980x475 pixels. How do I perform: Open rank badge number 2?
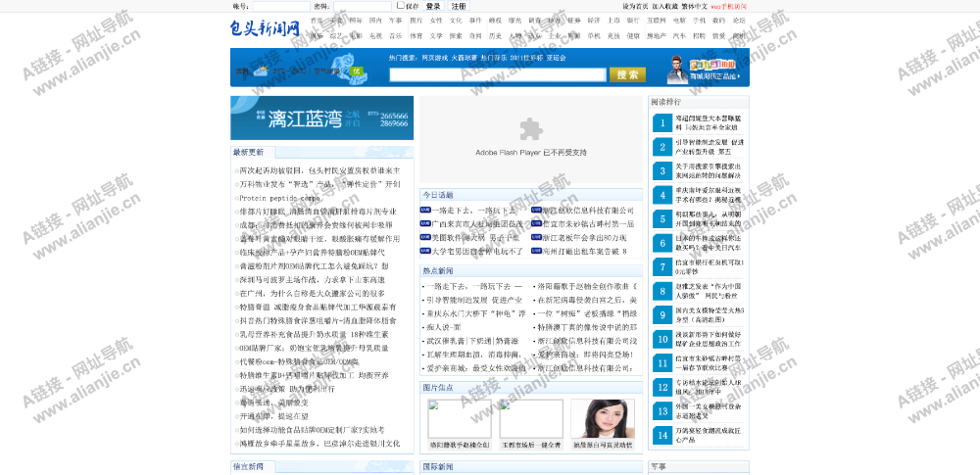click(661, 147)
